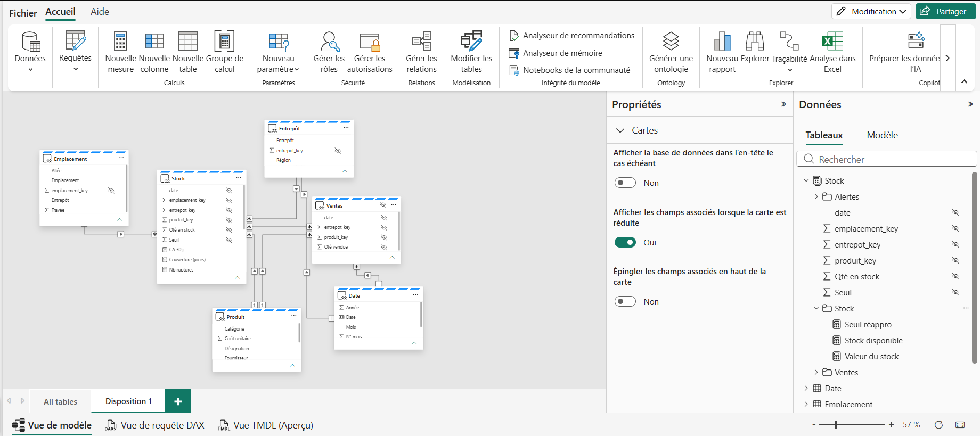The width and height of the screenshot is (980, 436).
Task: Open the Données ribbon button
Action: (x=30, y=52)
